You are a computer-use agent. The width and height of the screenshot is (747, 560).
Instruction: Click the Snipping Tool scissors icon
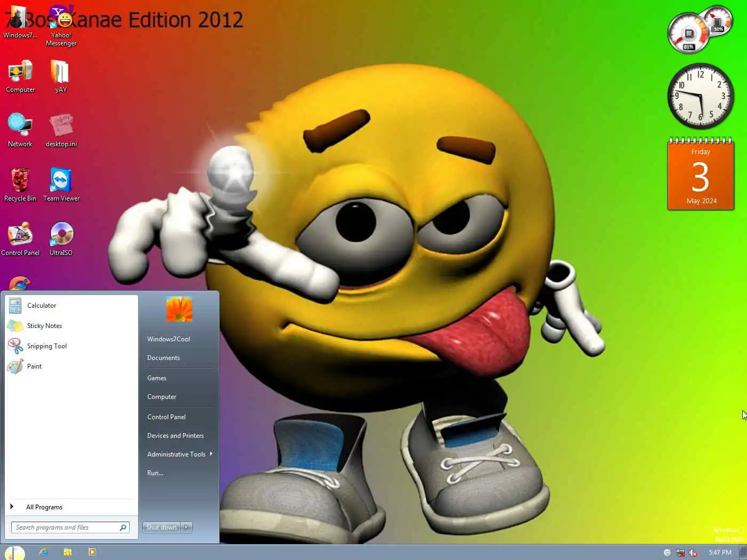click(x=15, y=346)
